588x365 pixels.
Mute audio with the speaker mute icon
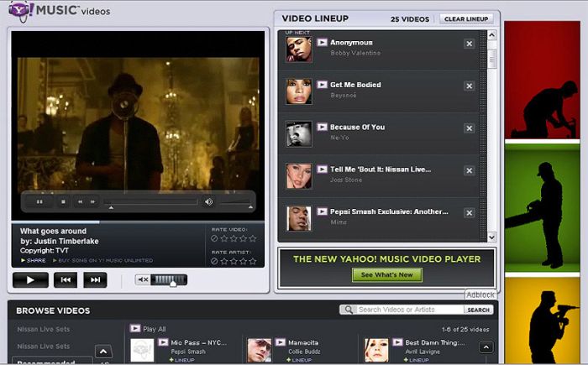[x=143, y=279]
